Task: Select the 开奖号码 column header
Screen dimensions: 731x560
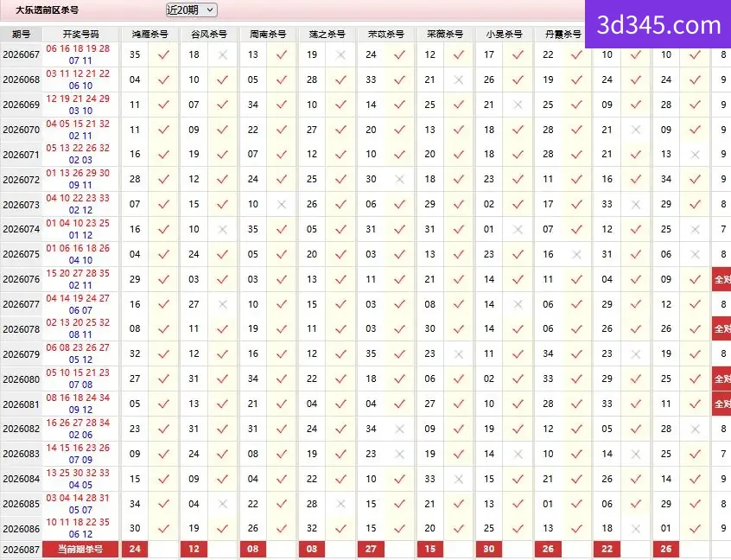Action: pyautogui.click(x=81, y=34)
